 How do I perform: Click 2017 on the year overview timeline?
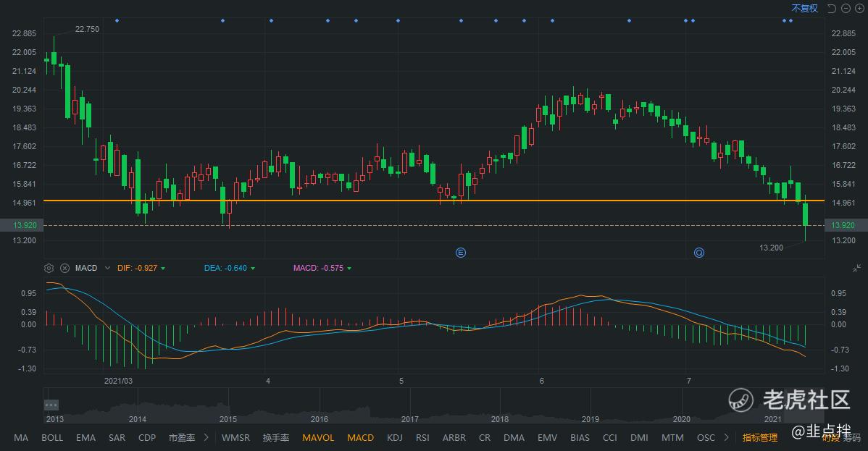tap(409, 419)
